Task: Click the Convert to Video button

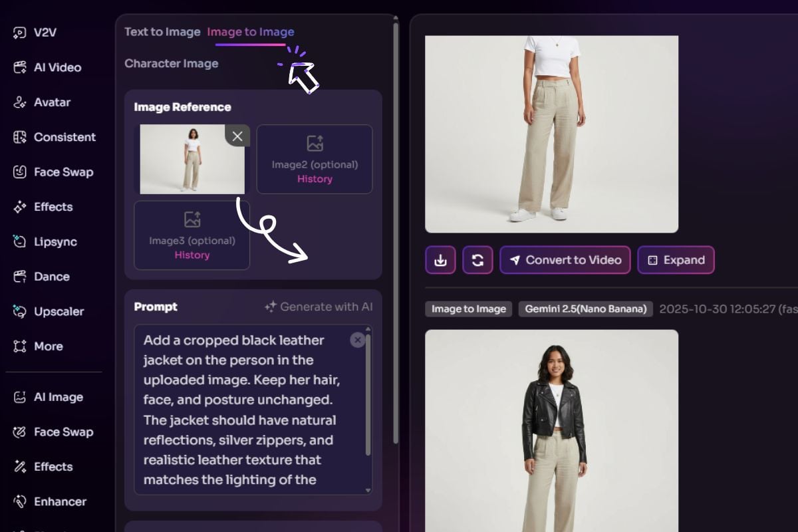Action: [565, 260]
